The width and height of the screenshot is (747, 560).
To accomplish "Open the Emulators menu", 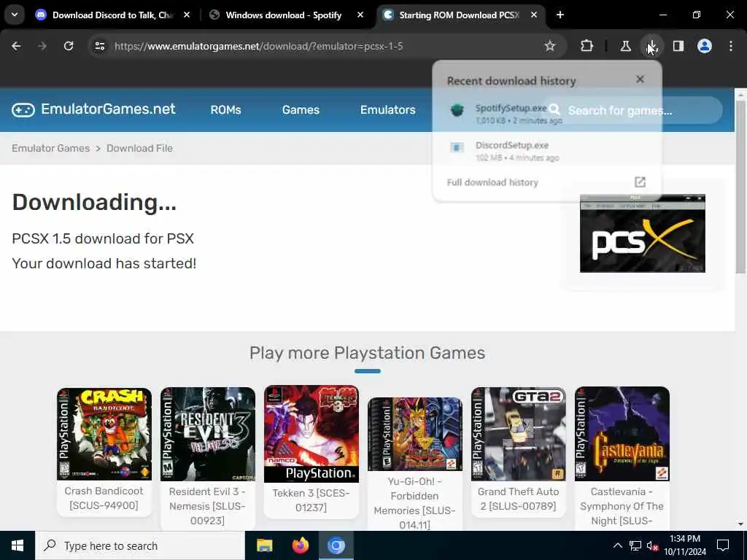I will tap(388, 110).
